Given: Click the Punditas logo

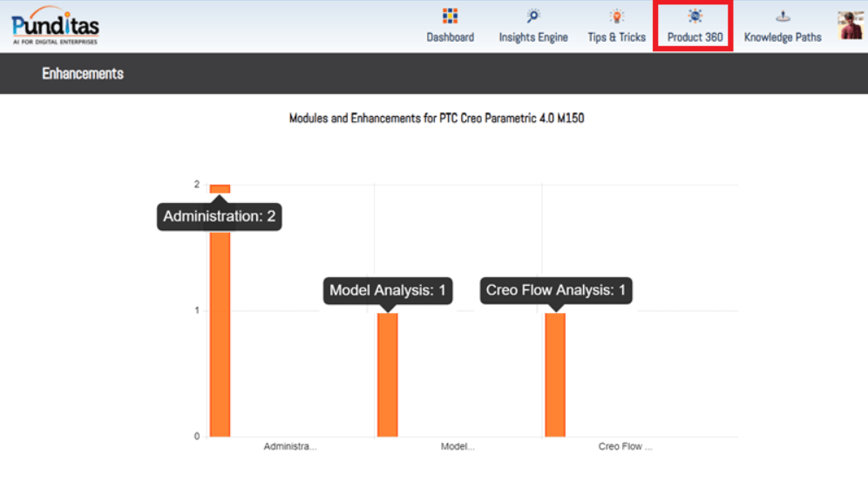Looking at the screenshot, I should point(56,25).
